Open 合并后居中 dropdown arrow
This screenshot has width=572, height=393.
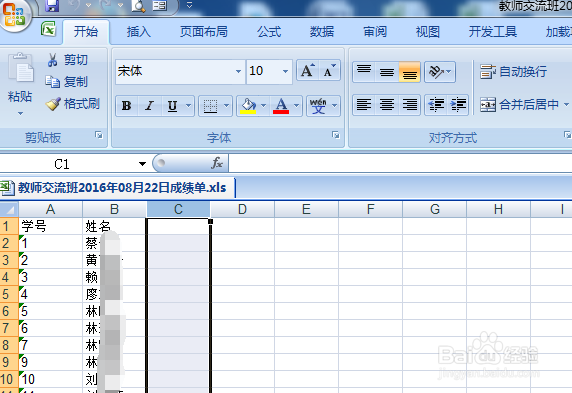click(x=566, y=105)
